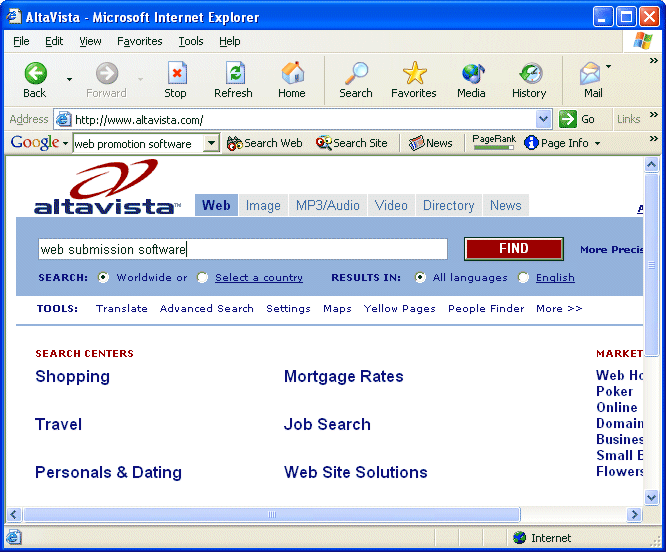Viewport: 666px width, 552px height.
Task: Click Google toolbar Search Site button
Action: pos(352,143)
